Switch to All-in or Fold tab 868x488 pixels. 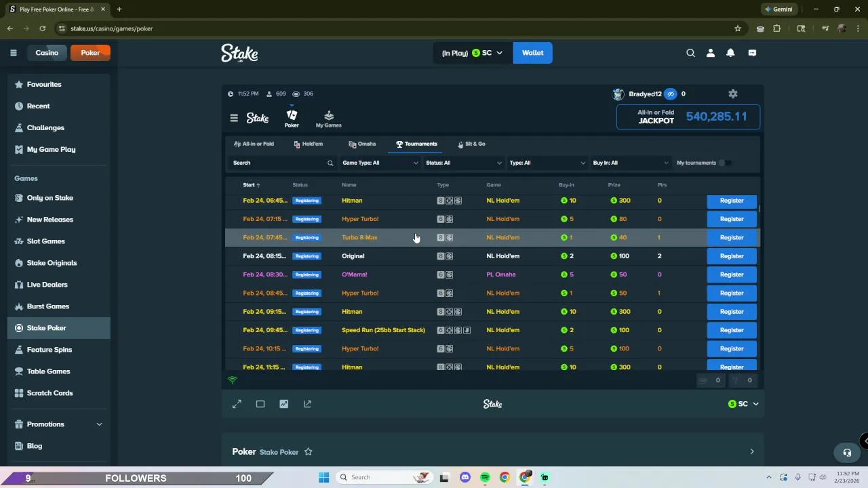point(254,144)
